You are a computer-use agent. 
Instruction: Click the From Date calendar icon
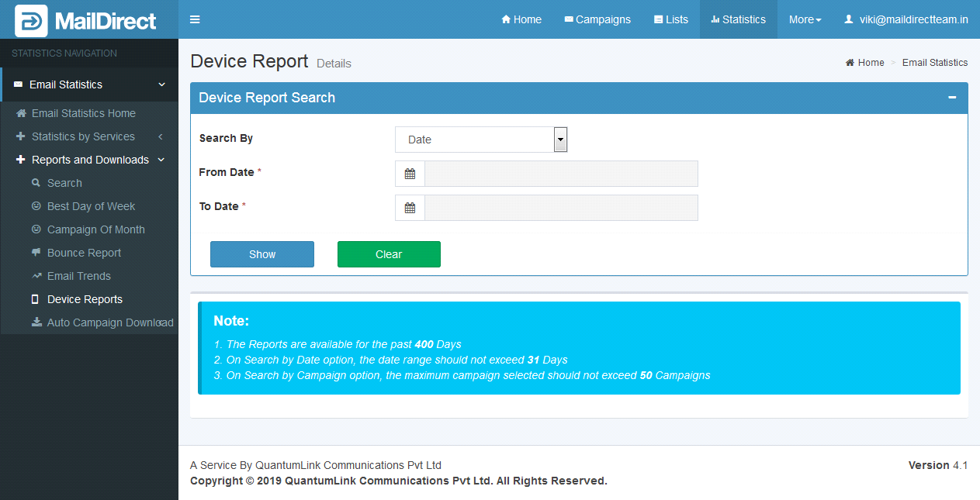410,174
